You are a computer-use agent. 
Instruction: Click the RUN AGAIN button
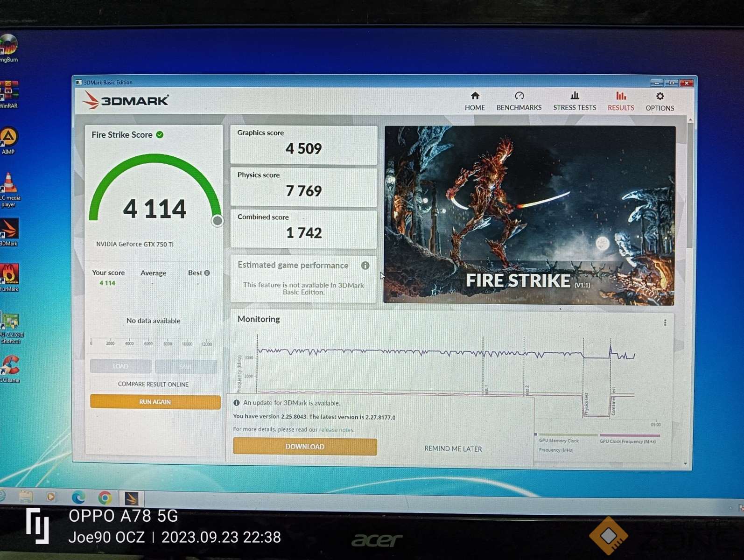pyautogui.click(x=155, y=402)
